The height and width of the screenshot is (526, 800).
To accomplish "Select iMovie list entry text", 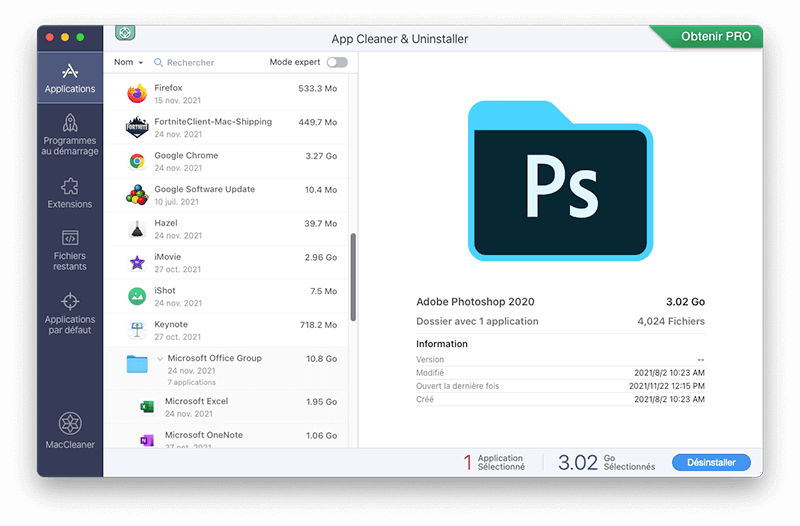I will pos(167,257).
